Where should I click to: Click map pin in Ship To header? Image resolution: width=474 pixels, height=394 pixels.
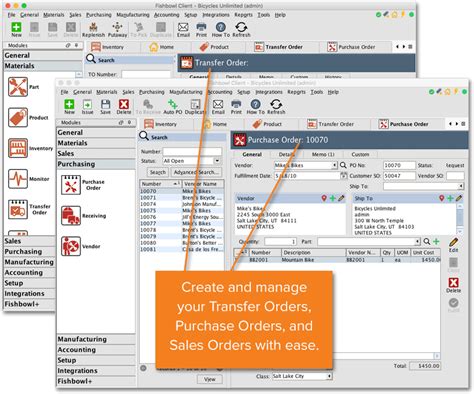[441, 198]
